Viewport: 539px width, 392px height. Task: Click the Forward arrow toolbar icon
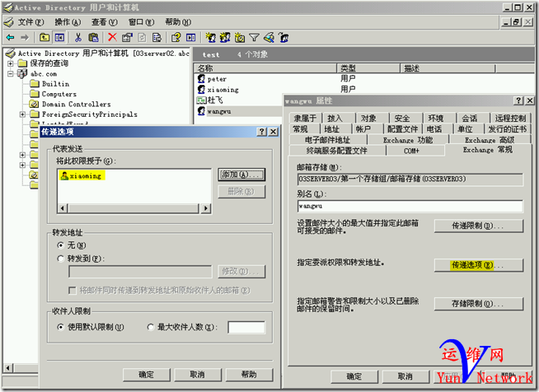pos(25,37)
